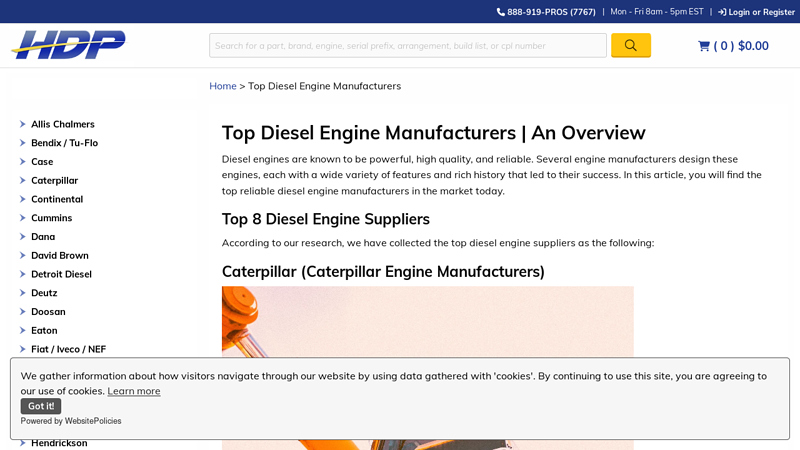Image resolution: width=800 pixels, height=450 pixels.
Task: Expand the Caterpillar chevron
Action: [22, 180]
